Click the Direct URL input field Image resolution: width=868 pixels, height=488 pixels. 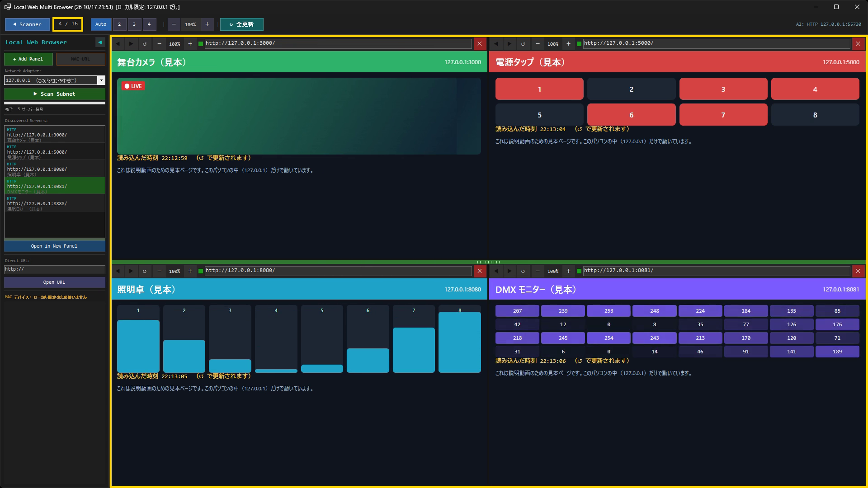(x=55, y=269)
